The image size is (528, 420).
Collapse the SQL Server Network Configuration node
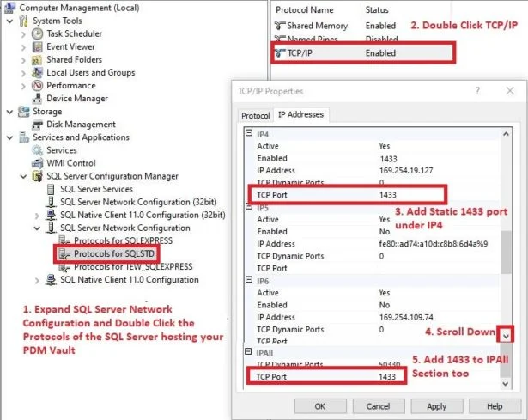pyautogui.click(x=37, y=228)
